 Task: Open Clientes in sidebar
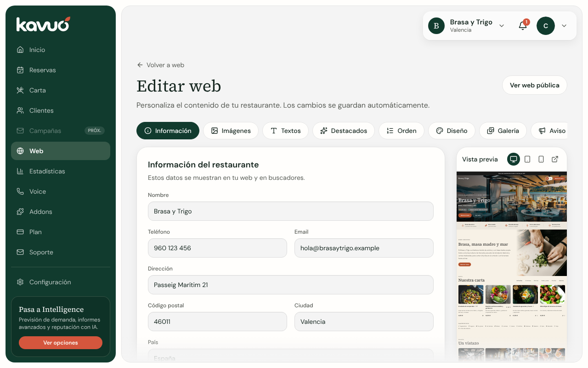point(61,110)
